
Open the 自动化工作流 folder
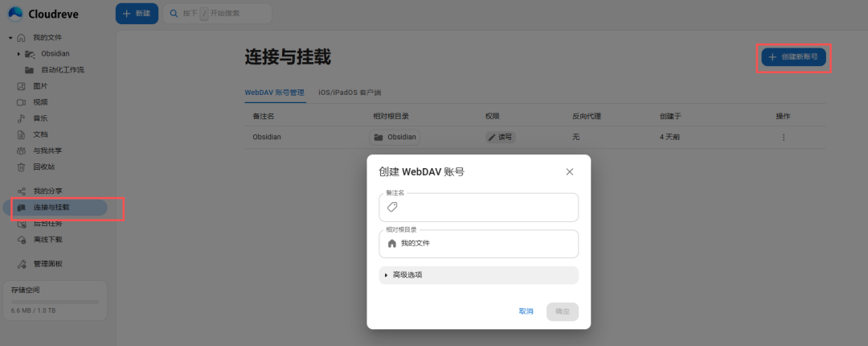63,70
